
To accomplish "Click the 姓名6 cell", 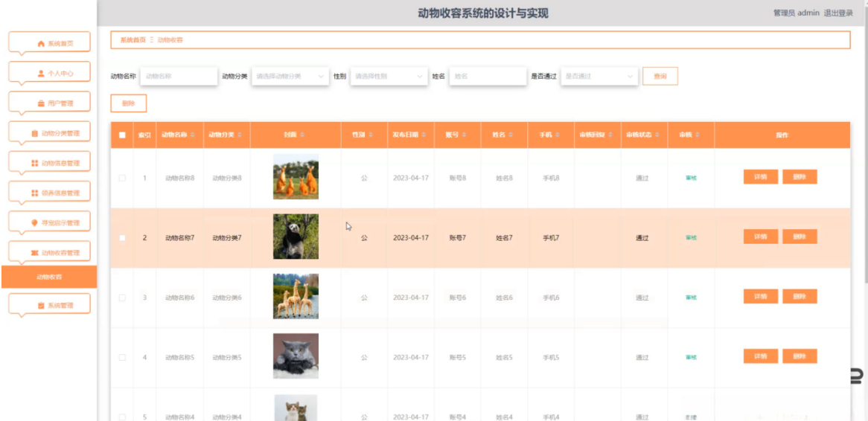I will (x=504, y=298).
